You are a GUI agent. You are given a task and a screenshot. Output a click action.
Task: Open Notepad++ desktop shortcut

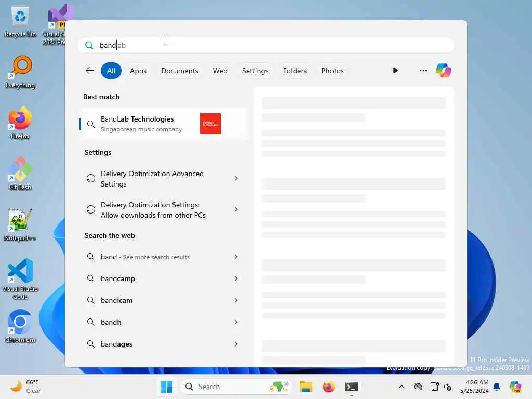[x=20, y=224]
